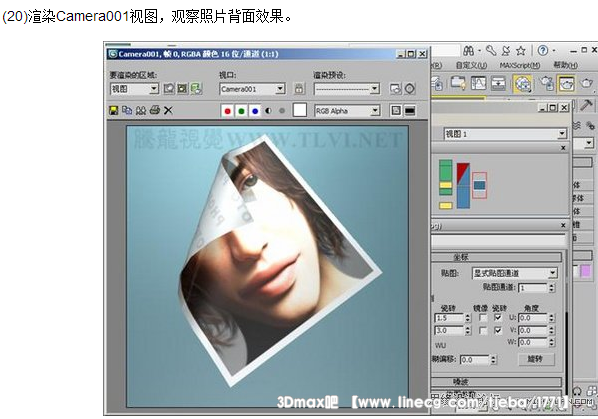The image size is (598, 419).
Task: Click the Render Production teapot icon
Action: pos(587,83)
